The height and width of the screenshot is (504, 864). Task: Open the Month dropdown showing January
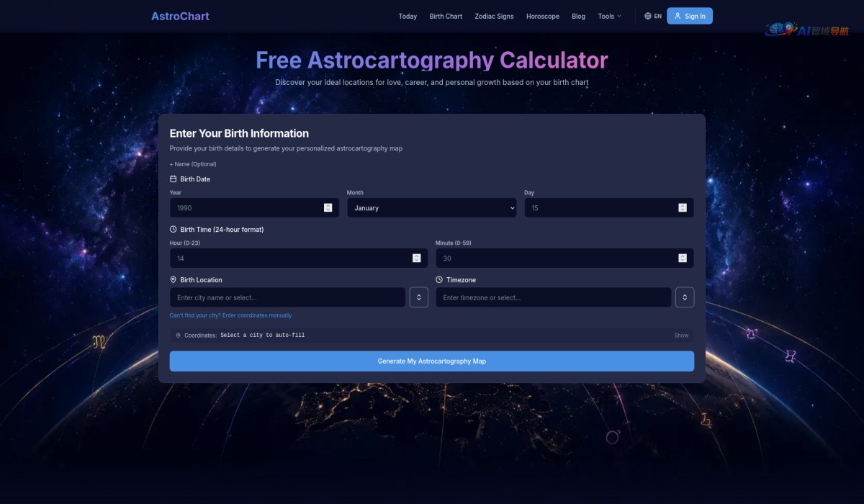tap(432, 207)
